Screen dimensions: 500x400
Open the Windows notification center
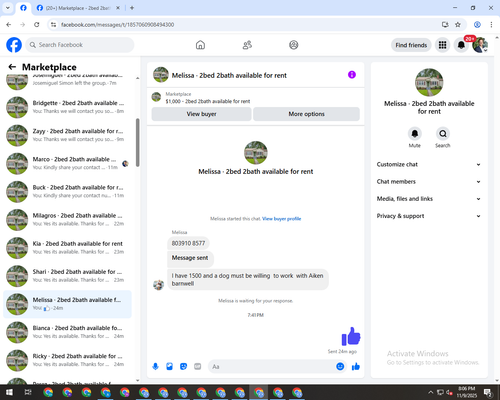pos(487,392)
